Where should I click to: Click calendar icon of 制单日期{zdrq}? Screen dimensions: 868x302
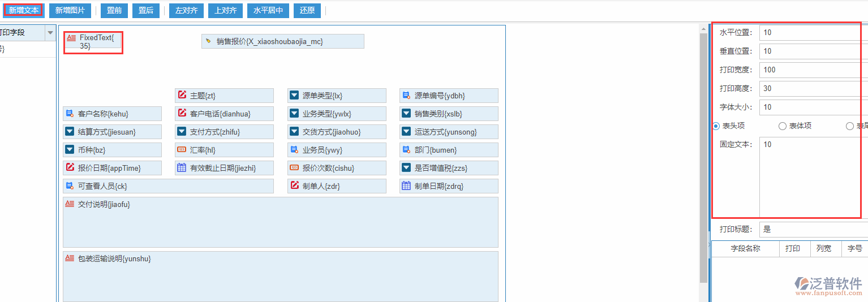406,185
